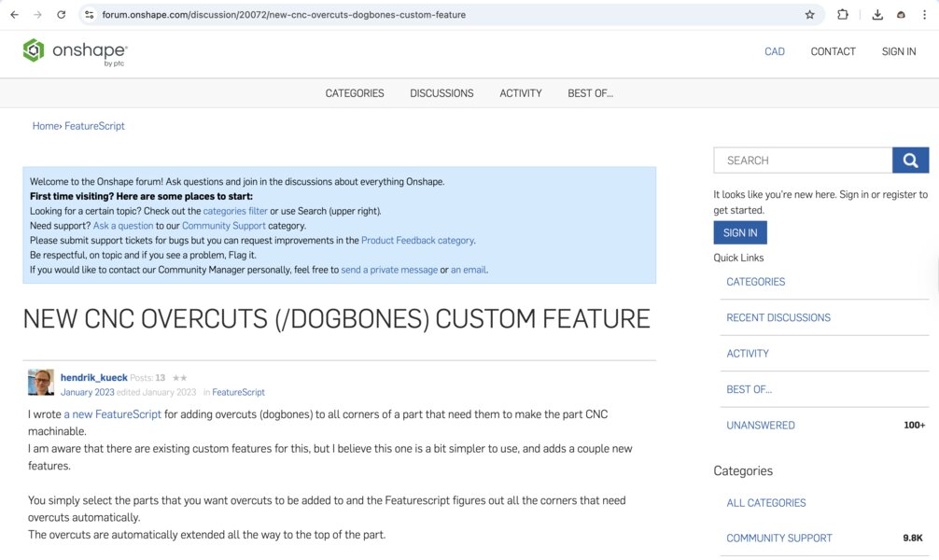Screen dimensions: 939x560
Task: Open the browser downloads icon
Action: tap(877, 15)
